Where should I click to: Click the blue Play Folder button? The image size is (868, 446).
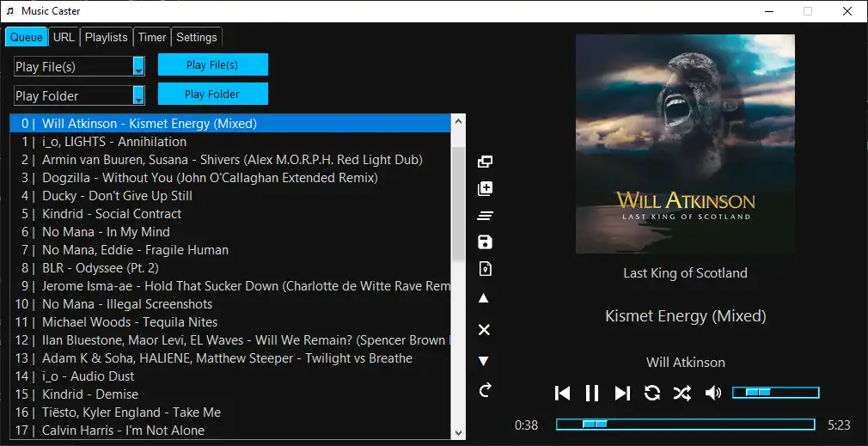[212, 94]
